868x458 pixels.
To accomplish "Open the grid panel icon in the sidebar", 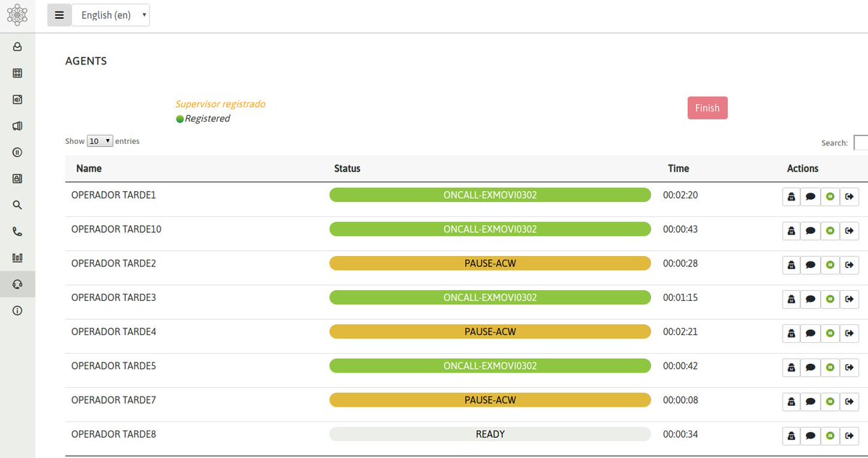I will [x=17, y=73].
